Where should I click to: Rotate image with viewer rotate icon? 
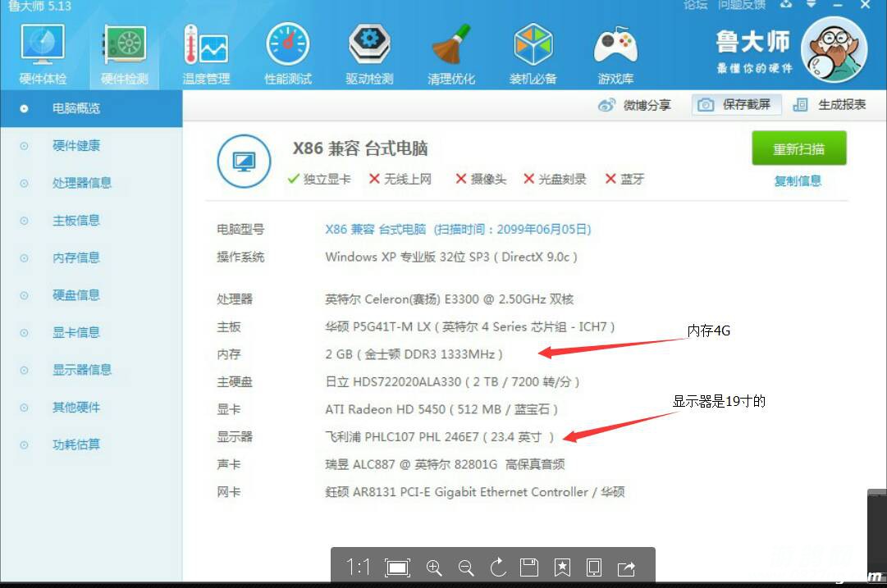click(x=498, y=567)
